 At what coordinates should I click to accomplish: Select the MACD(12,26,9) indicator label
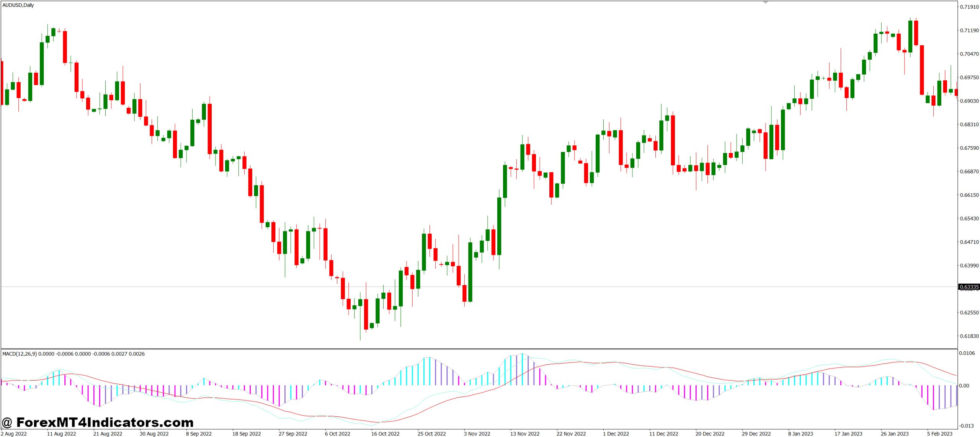tap(20, 354)
